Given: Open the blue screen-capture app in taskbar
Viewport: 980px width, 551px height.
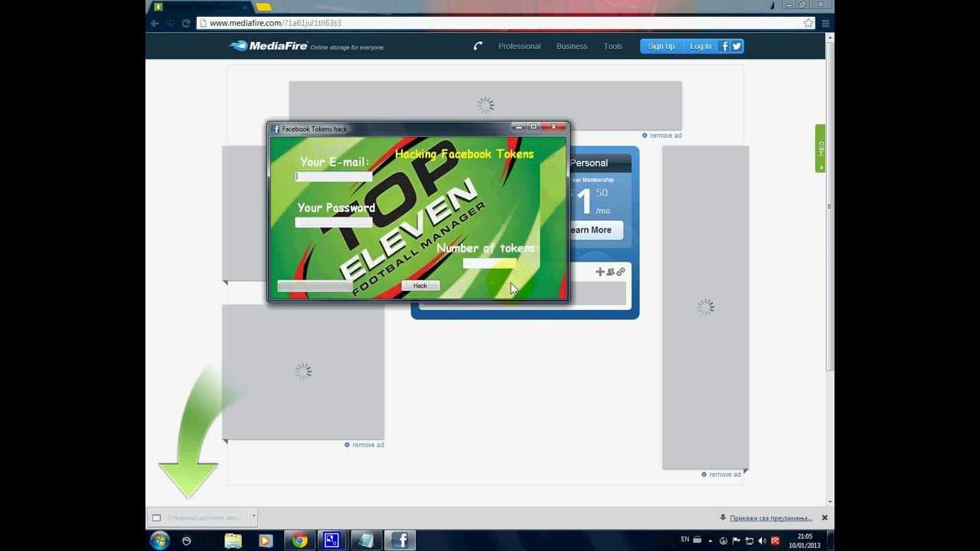Looking at the screenshot, I should [332, 540].
